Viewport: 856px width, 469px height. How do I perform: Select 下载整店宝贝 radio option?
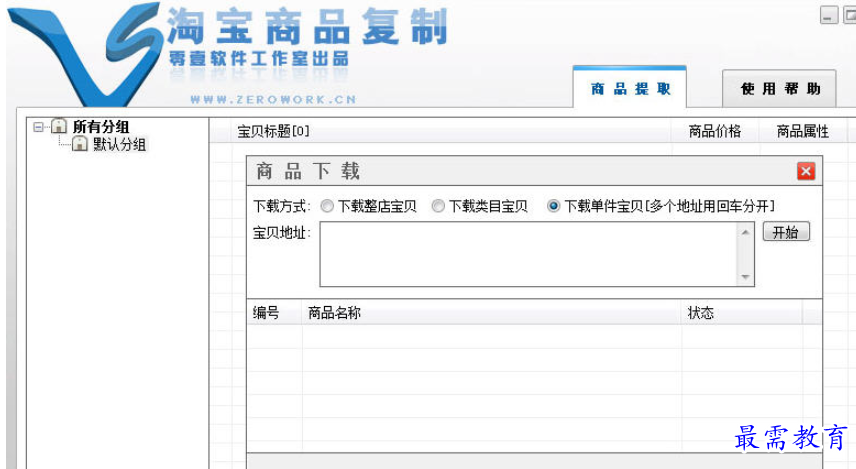tap(327, 206)
